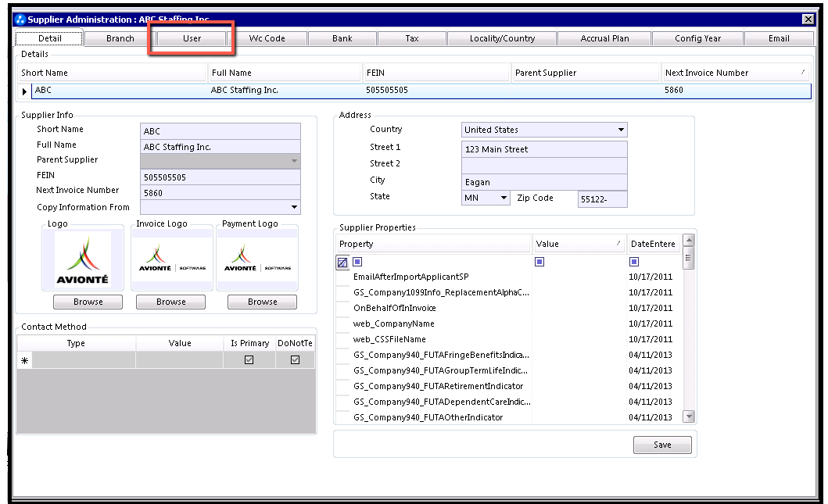The image size is (828, 504).
Task: Switch to the Locality/Country tab
Action: pyautogui.click(x=502, y=38)
